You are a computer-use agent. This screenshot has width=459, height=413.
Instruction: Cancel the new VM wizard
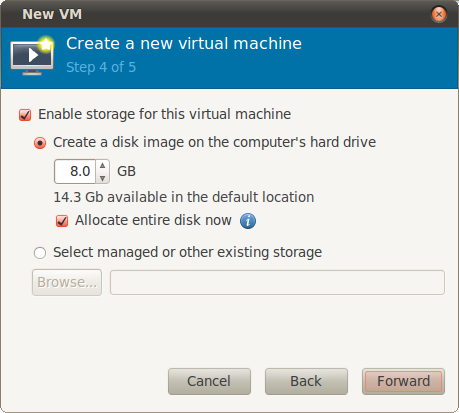click(x=209, y=381)
